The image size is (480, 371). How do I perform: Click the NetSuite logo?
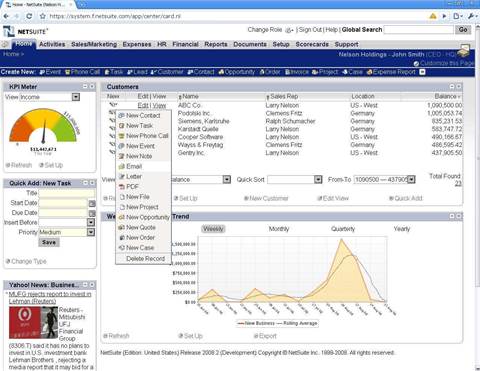pyautogui.click(x=25, y=31)
